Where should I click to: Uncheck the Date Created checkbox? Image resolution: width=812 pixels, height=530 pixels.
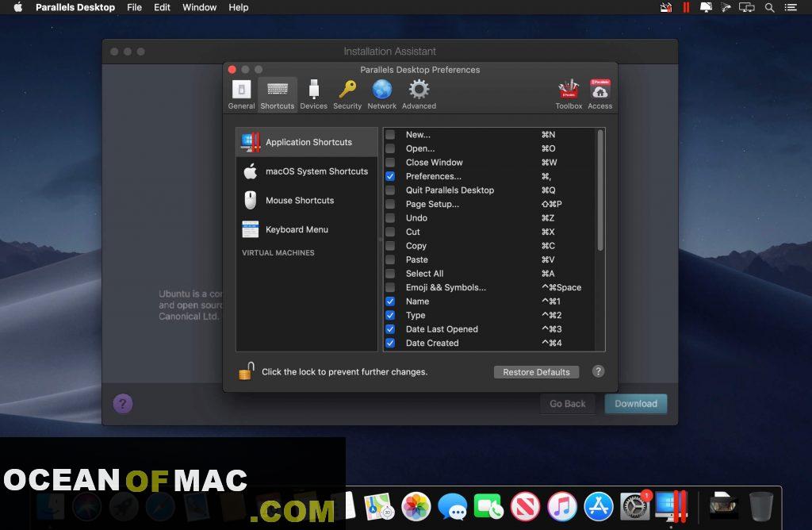(x=390, y=343)
